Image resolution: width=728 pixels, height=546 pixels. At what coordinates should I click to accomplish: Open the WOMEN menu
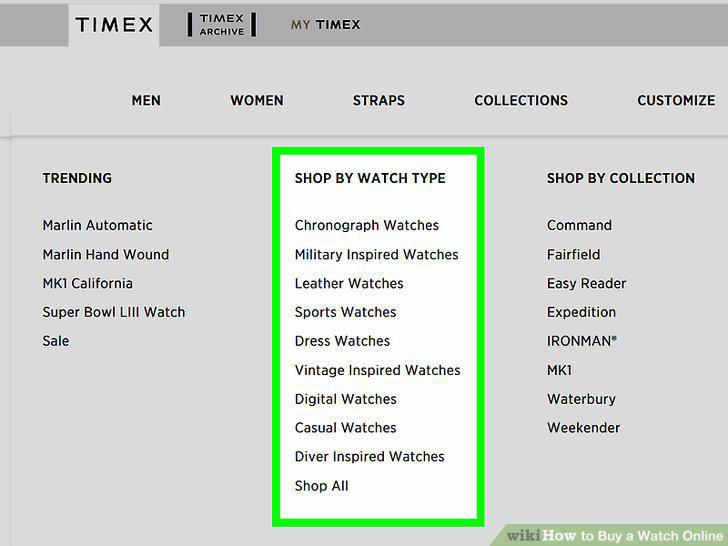click(x=257, y=100)
